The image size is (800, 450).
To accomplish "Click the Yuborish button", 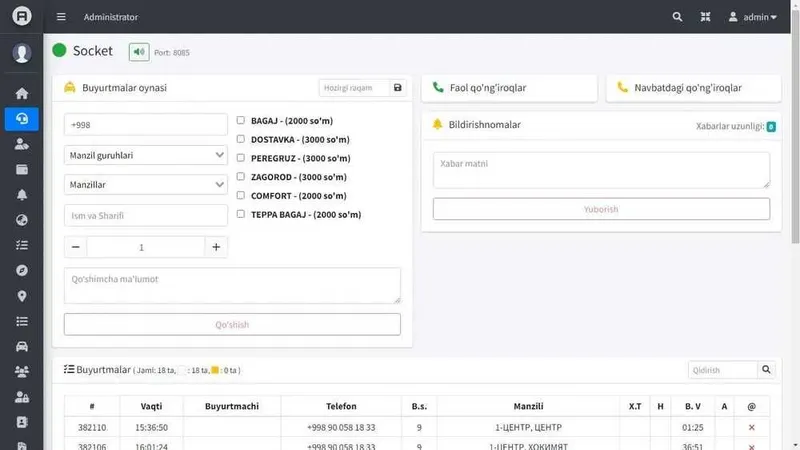I will (x=602, y=209).
